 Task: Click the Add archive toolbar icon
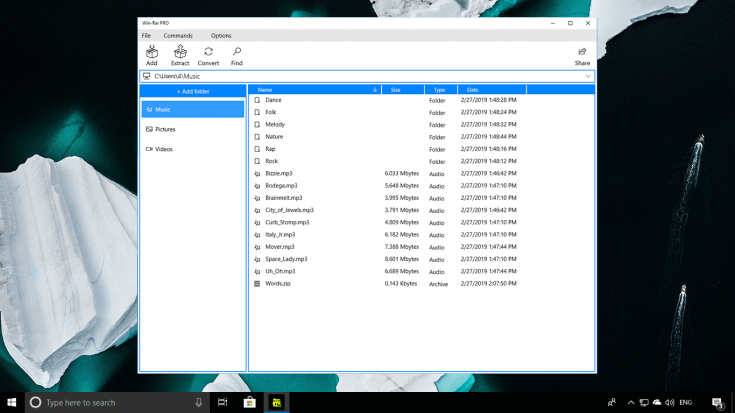(152, 53)
